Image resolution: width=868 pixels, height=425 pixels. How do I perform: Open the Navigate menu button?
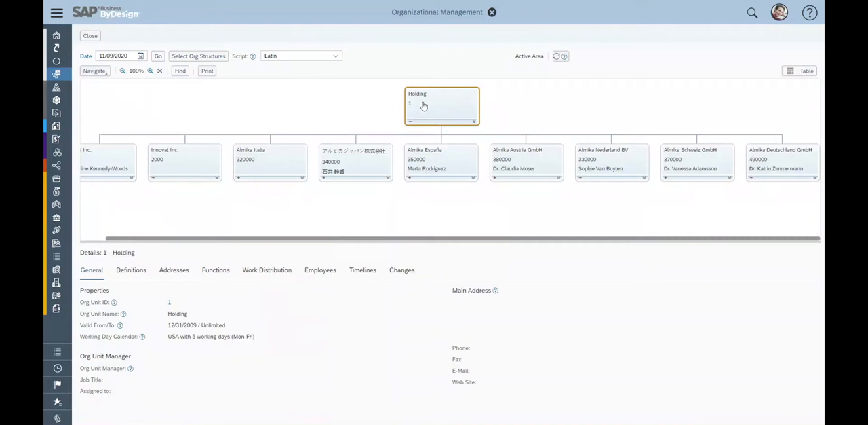point(95,71)
